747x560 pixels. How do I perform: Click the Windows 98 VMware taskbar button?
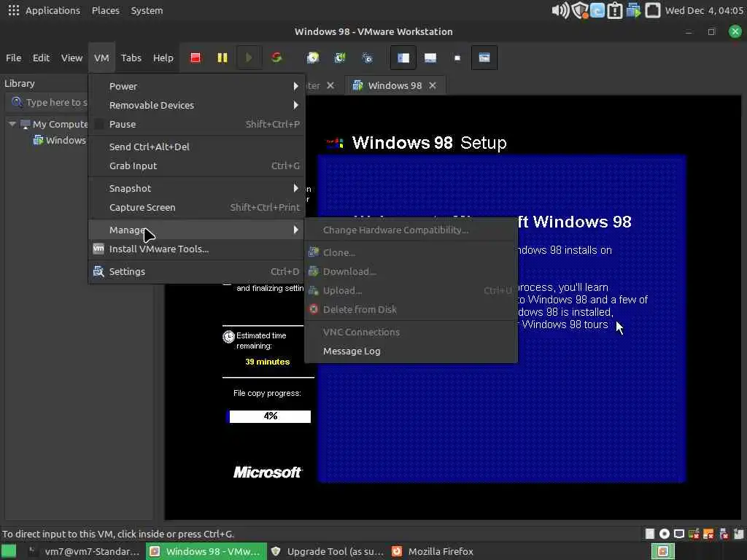206,551
